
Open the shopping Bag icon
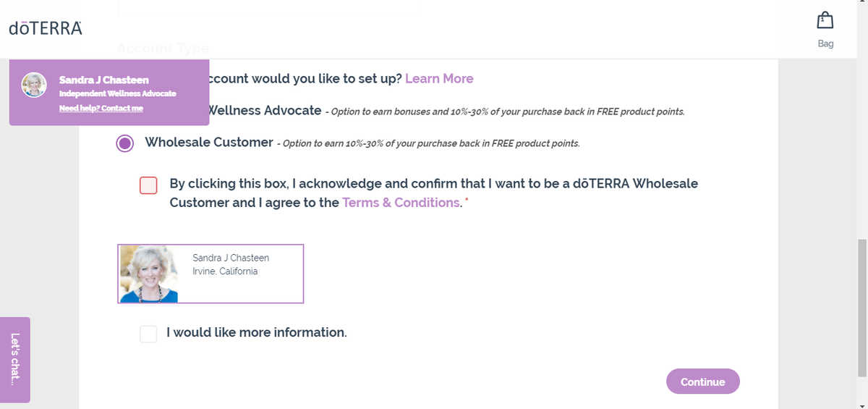point(825,20)
